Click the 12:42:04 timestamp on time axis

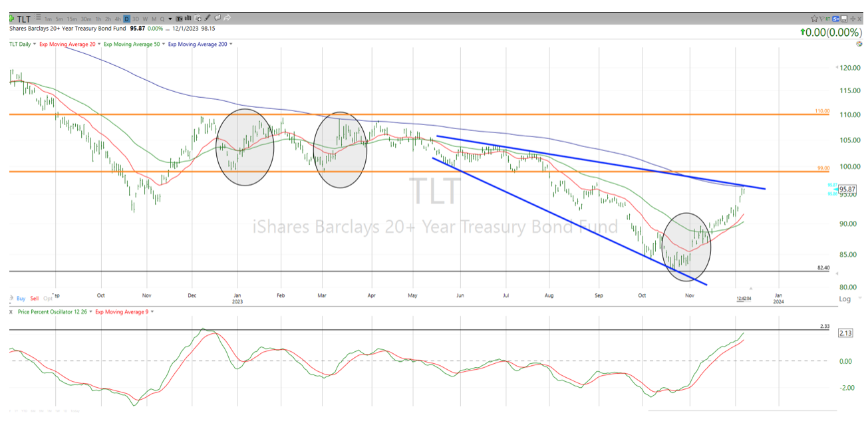coord(743,299)
